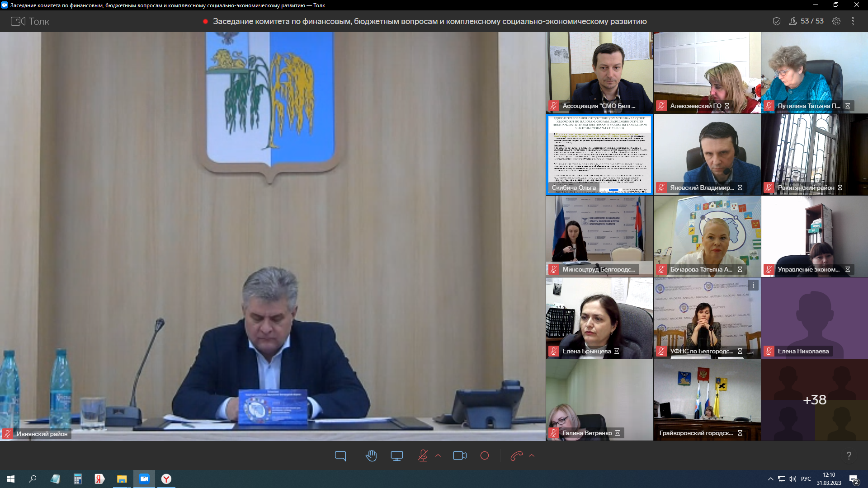Open Yandex Browser from taskbar
Viewport: 868px width, 488px height.
(x=166, y=479)
